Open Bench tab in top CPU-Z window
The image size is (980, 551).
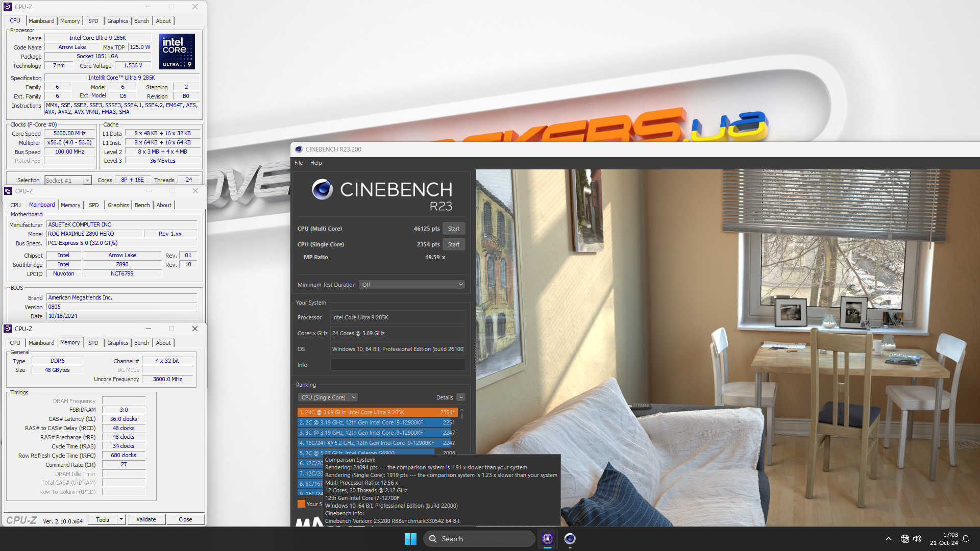click(141, 21)
